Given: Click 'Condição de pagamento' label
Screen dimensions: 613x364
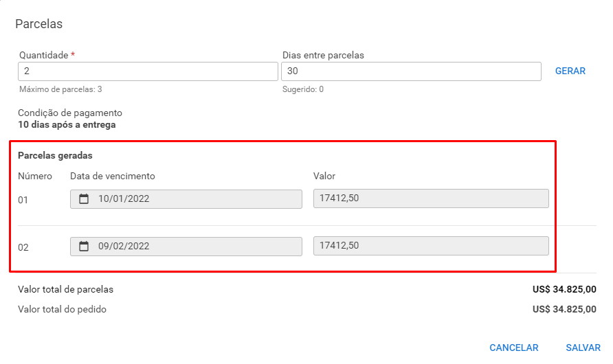Looking at the screenshot, I should pos(70,113).
